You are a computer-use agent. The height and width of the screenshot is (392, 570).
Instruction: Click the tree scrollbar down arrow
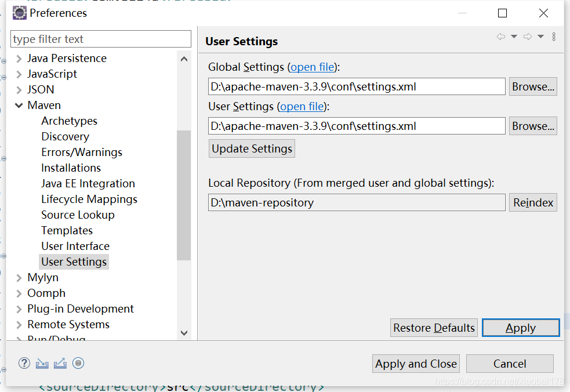184,333
